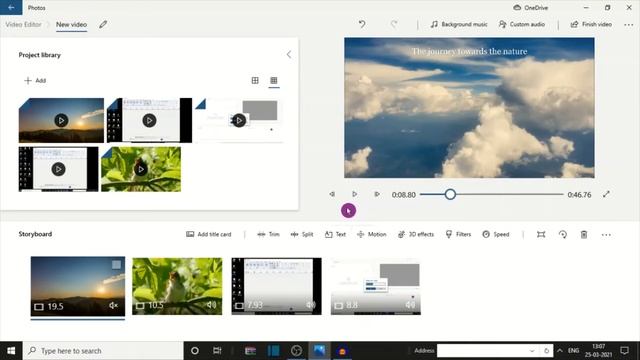Open Cortana circle on taskbar
The image size is (640, 360).
[195, 351]
